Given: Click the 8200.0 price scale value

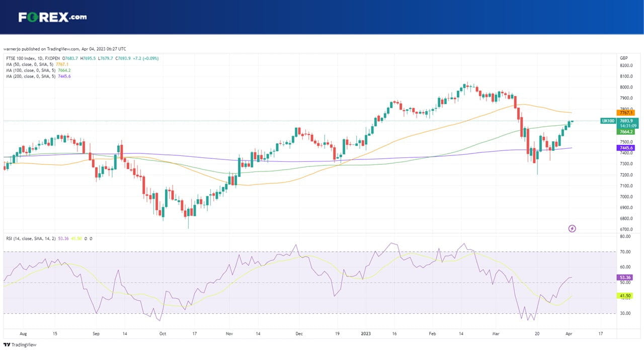Looking at the screenshot, I should [x=626, y=65].
